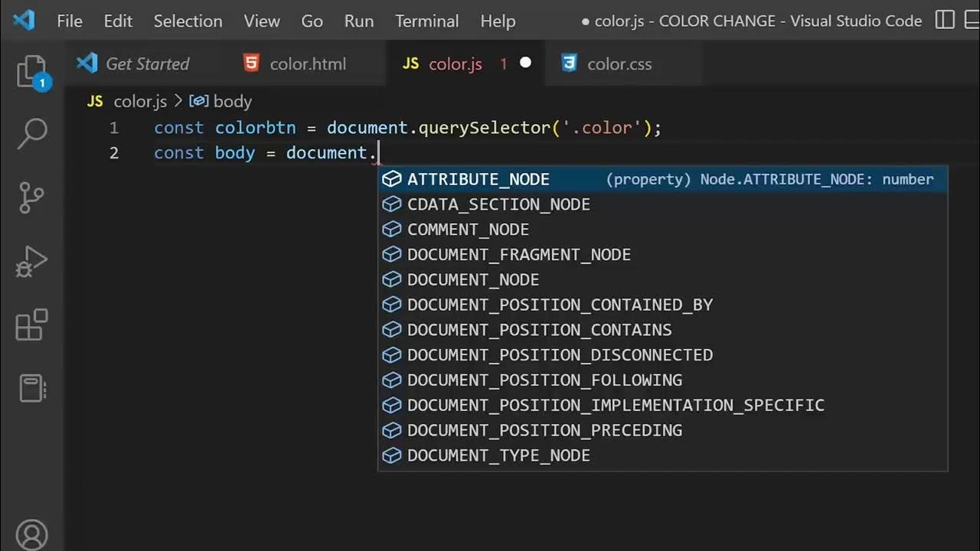
Task: Open the File menu
Action: pyautogui.click(x=70, y=21)
